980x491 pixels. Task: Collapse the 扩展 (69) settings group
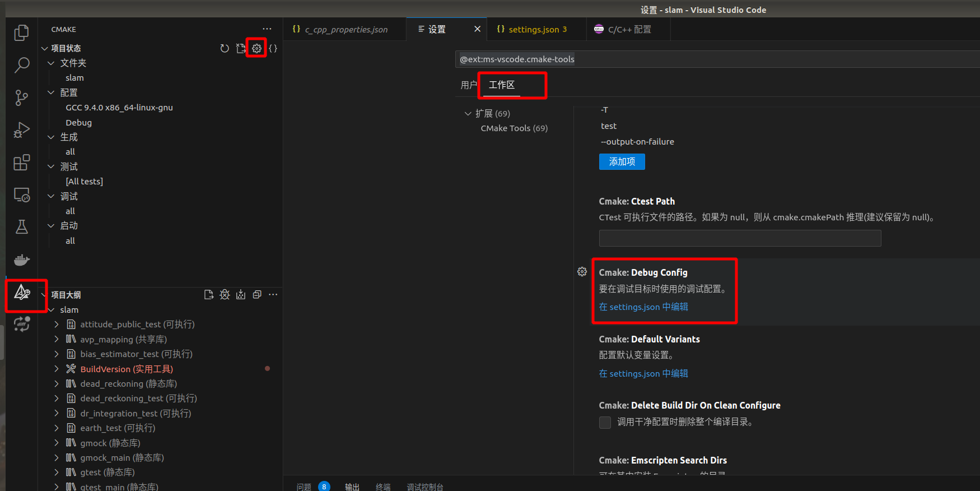coord(468,113)
